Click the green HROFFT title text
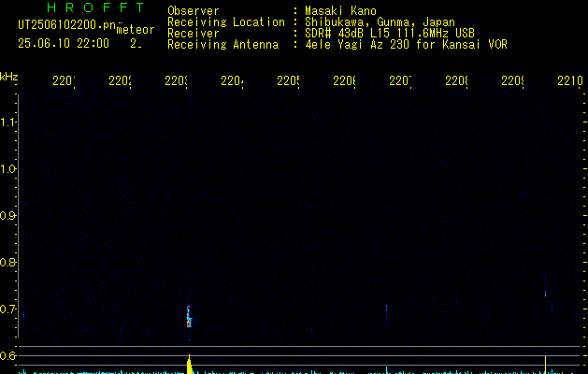 95,7
